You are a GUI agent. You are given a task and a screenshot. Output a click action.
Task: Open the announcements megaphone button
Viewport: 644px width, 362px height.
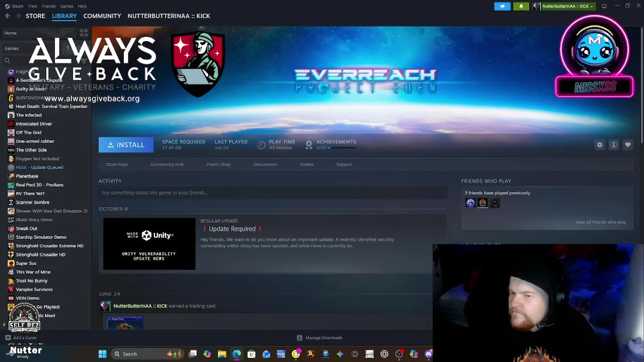502,6
